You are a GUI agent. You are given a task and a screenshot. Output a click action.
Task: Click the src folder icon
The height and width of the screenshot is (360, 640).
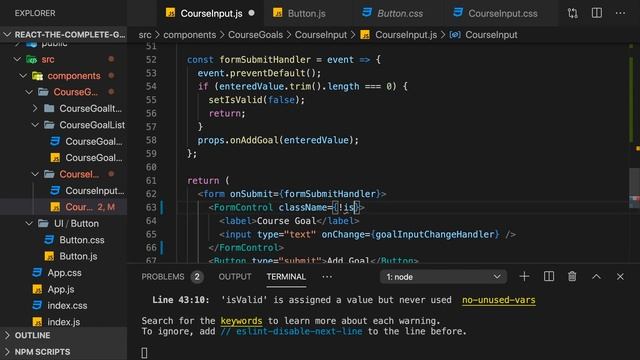click(31, 60)
